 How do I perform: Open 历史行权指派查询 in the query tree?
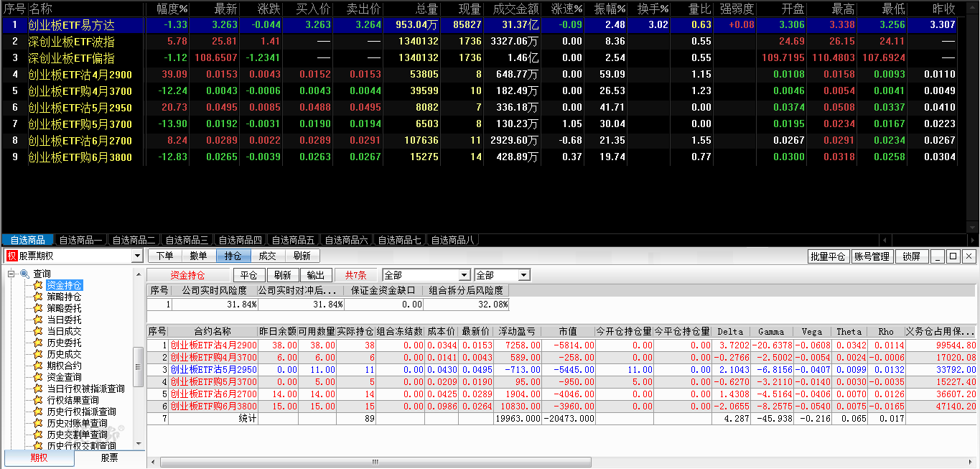tap(81, 412)
